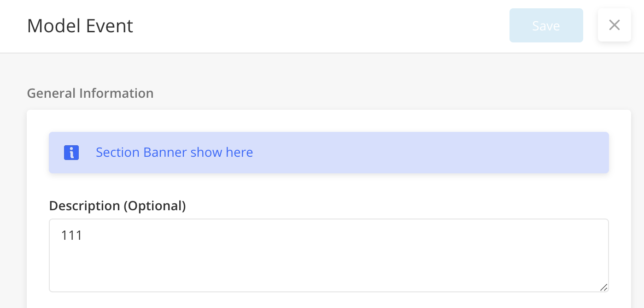Click the blue info icon in the banner
The image size is (644, 308).
tap(71, 153)
